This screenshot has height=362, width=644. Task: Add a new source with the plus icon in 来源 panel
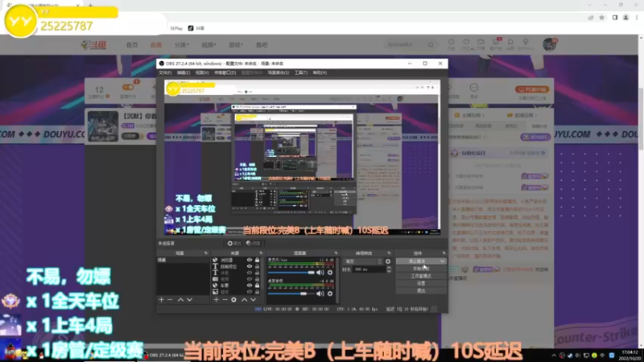216,300
